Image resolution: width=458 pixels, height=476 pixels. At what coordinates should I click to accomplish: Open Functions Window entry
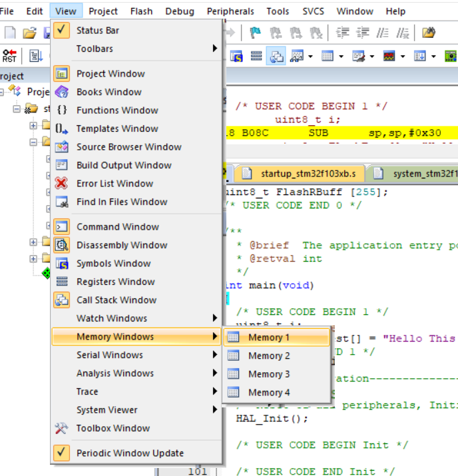click(x=136, y=111)
